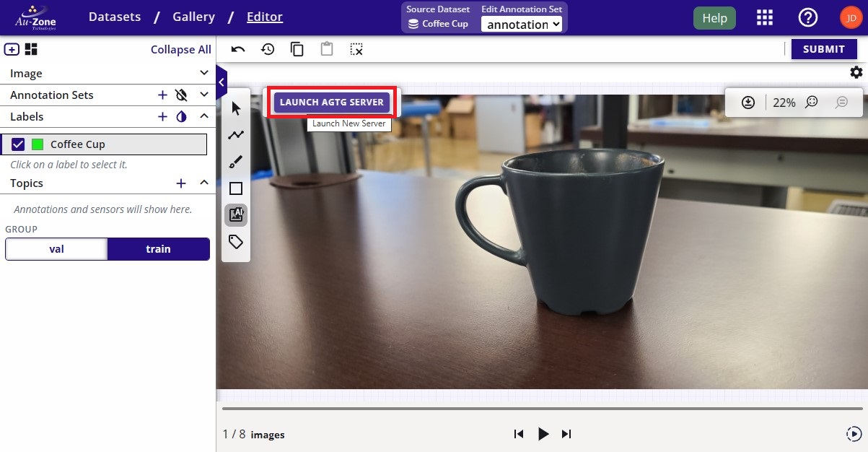This screenshot has width=868, height=452.
Task: Choose the polyline drawing tool
Action: (236, 135)
